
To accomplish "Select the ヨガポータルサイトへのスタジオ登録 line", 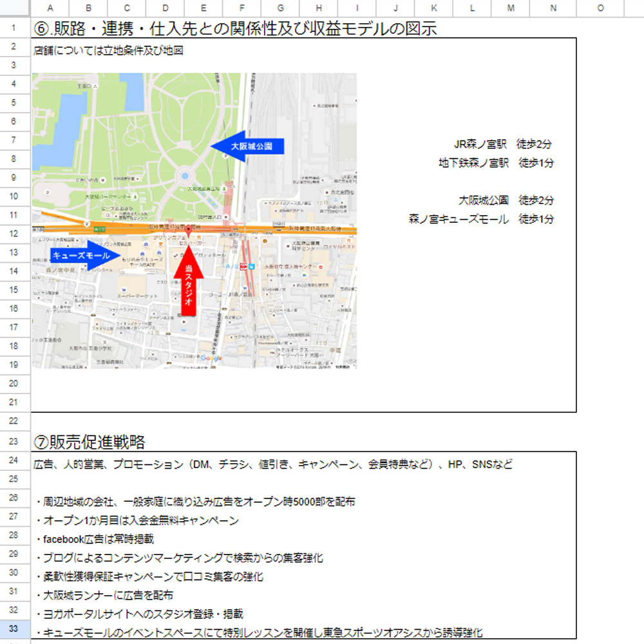I will [140, 614].
